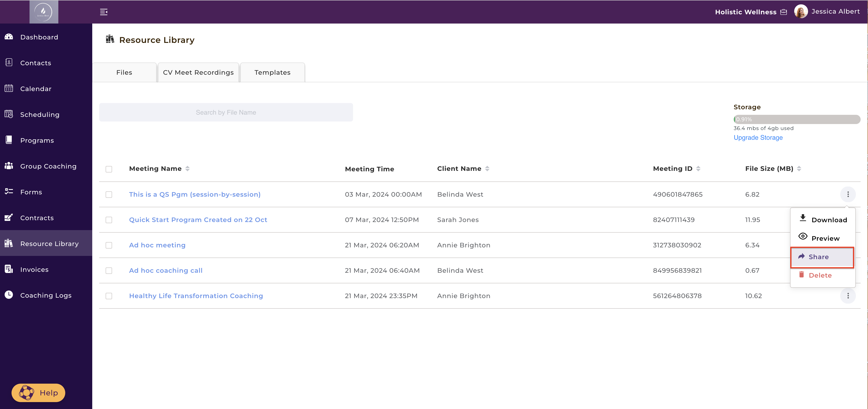Focus the Search by File Name field
Screen dimensions: 868x409
(226, 112)
